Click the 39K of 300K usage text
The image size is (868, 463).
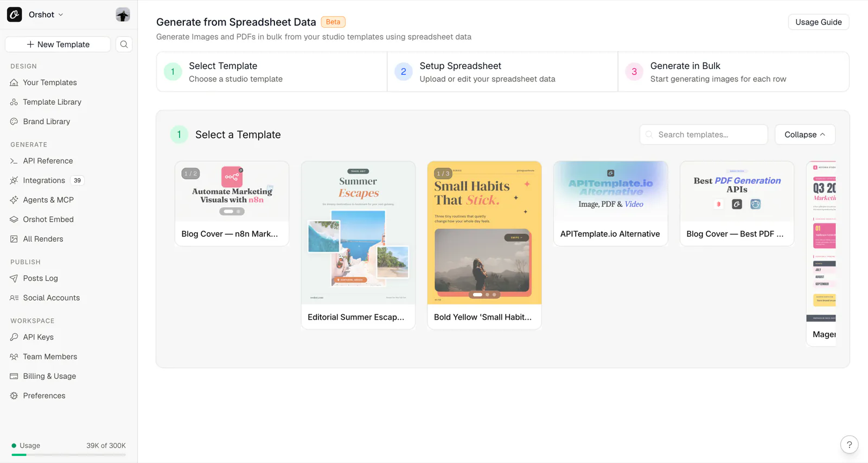point(106,446)
